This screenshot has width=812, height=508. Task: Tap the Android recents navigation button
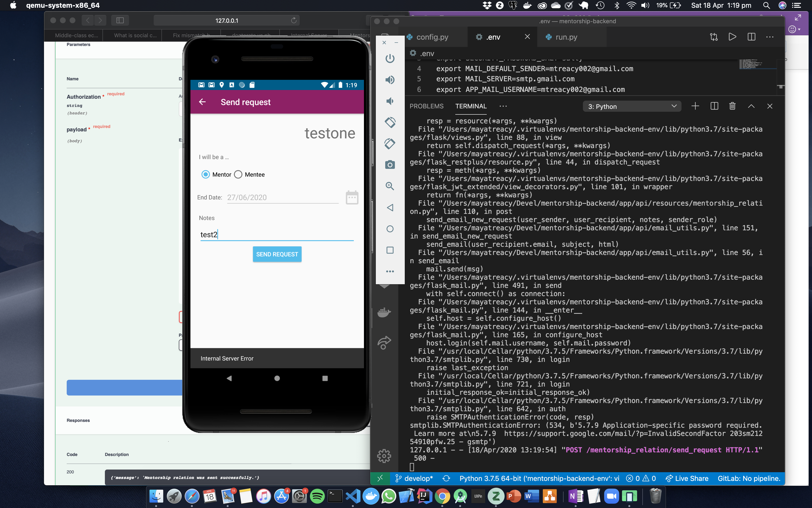click(x=325, y=378)
